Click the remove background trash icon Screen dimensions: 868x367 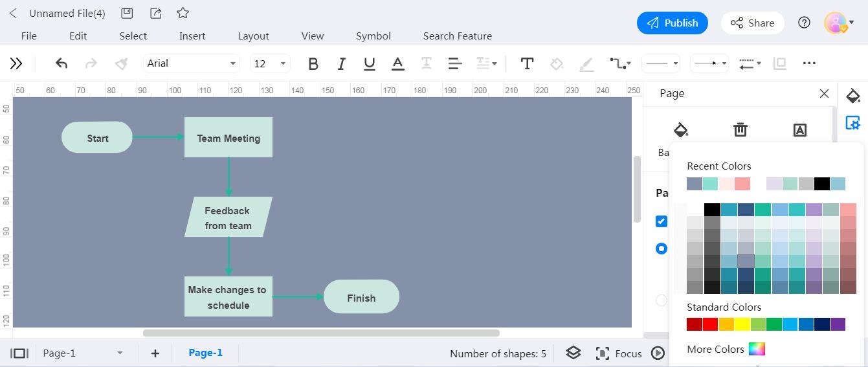(740, 130)
